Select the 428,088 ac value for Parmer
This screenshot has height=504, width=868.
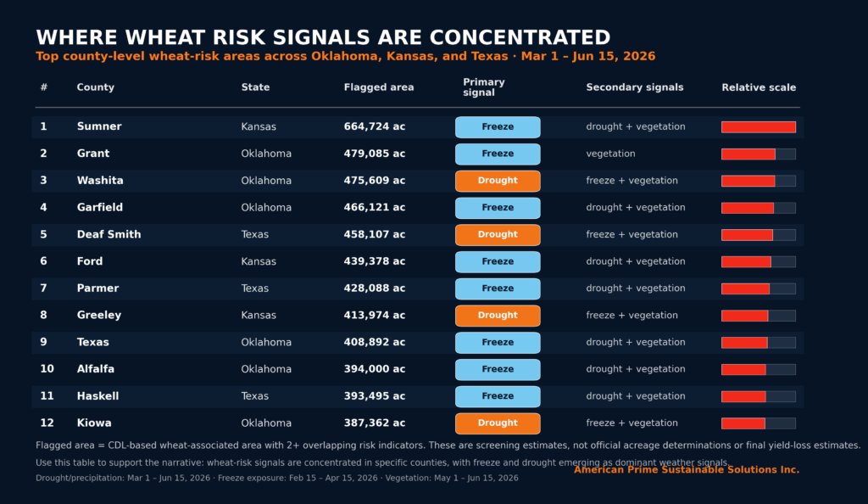374,288
